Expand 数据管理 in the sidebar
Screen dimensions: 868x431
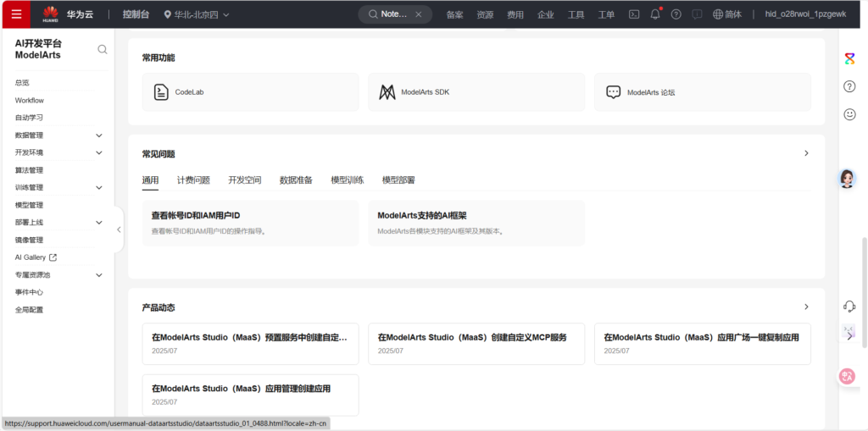click(99, 135)
